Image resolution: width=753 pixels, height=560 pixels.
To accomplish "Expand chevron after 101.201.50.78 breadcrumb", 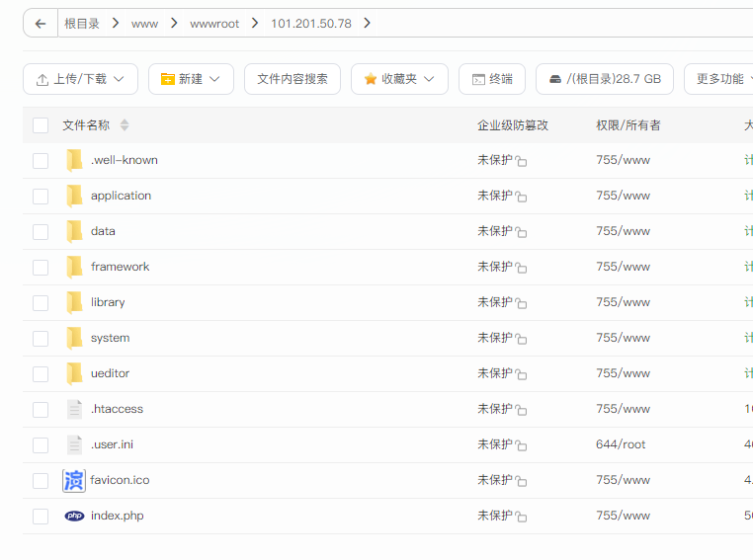I will click(x=368, y=23).
